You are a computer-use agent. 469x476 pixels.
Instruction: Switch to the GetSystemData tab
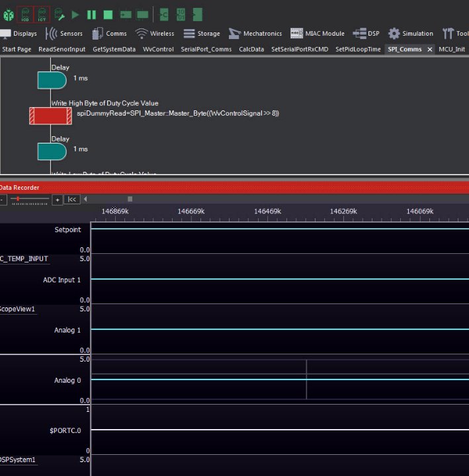114,49
